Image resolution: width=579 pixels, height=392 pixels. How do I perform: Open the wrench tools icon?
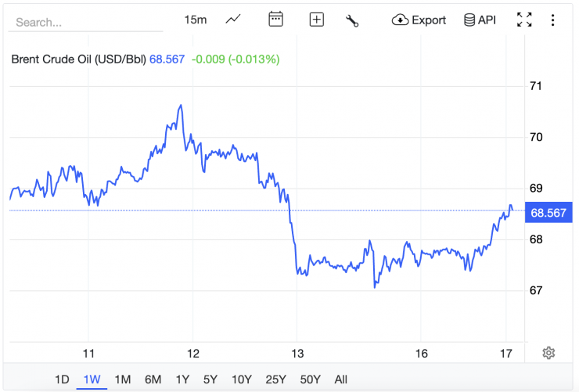click(352, 20)
